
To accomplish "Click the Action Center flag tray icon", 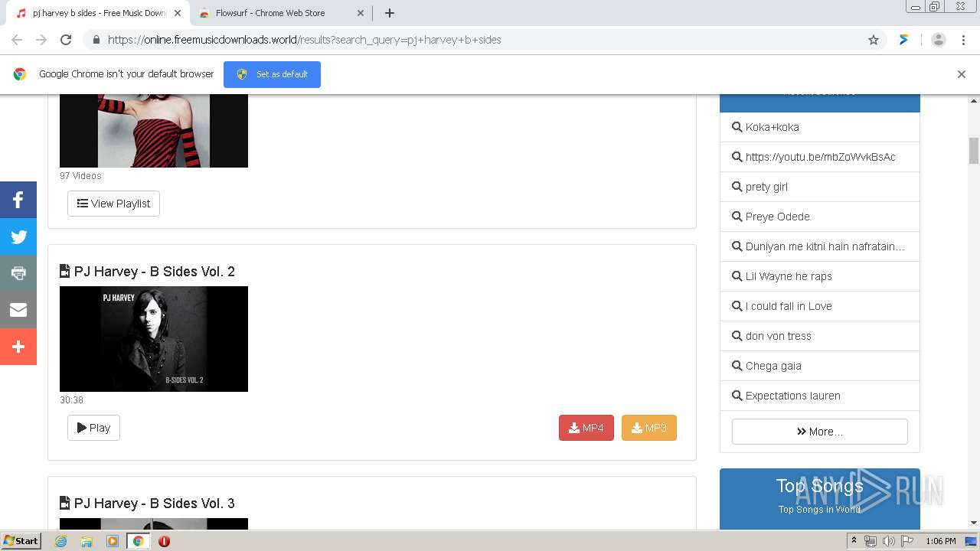I will (907, 541).
